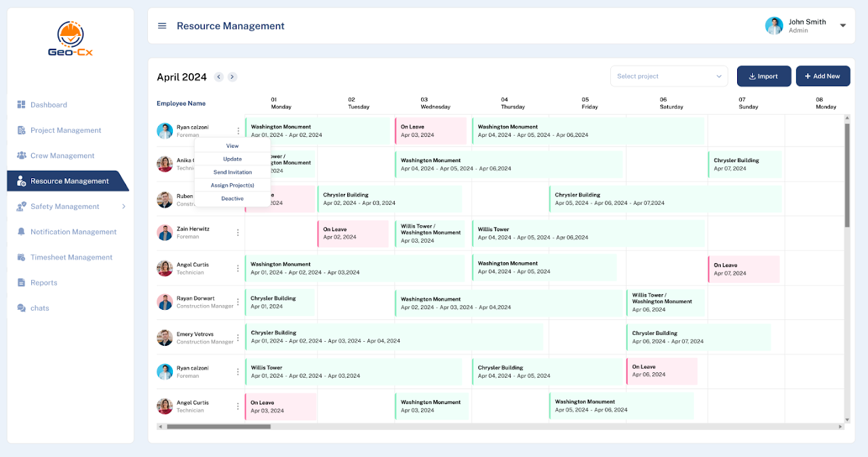This screenshot has width=868, height=457.
Task: Open the Select project dropdown
Action: [x=669, y=77]
